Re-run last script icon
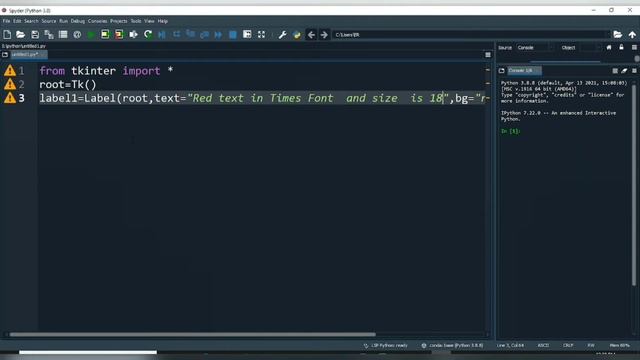The image size is (640, 360). tap(148, 35)
